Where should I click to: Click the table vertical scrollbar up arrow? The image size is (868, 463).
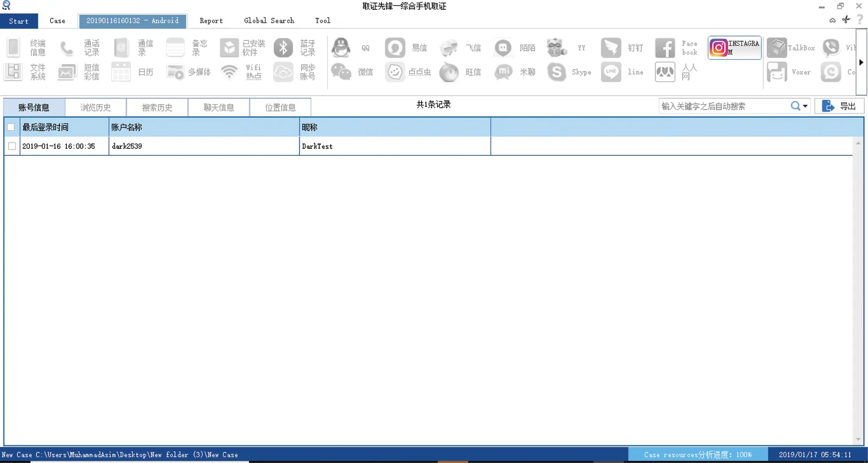click(x=858, y=143)
